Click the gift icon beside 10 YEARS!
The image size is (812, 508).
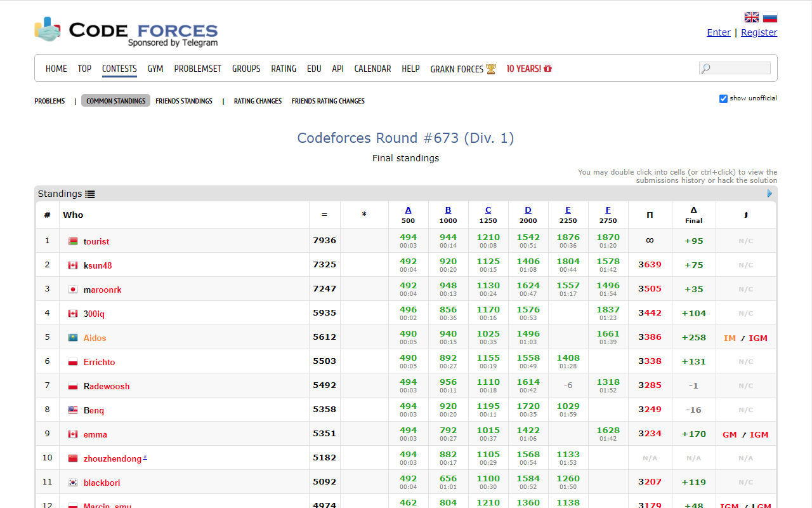[548, 68]
